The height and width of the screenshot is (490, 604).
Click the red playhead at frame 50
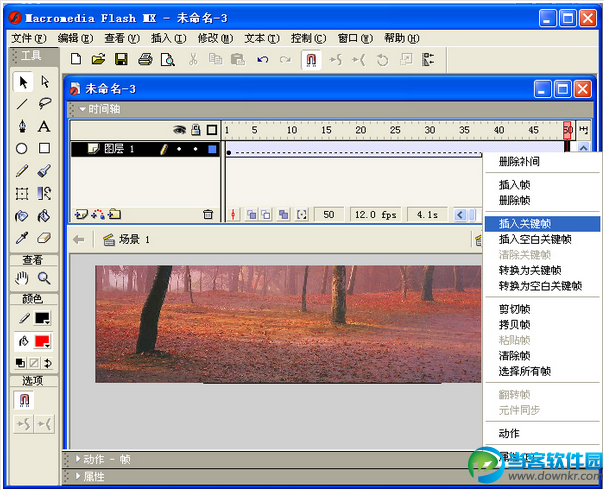pyautogui.click(x=567, y=129)
